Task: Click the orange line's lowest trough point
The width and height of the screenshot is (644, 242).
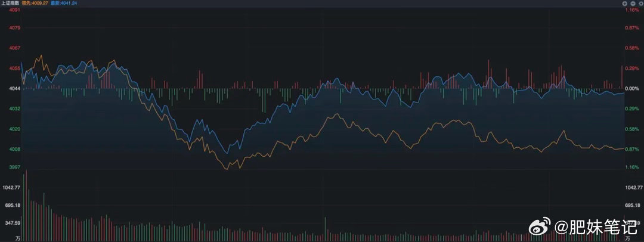Action: pos(226,169)
